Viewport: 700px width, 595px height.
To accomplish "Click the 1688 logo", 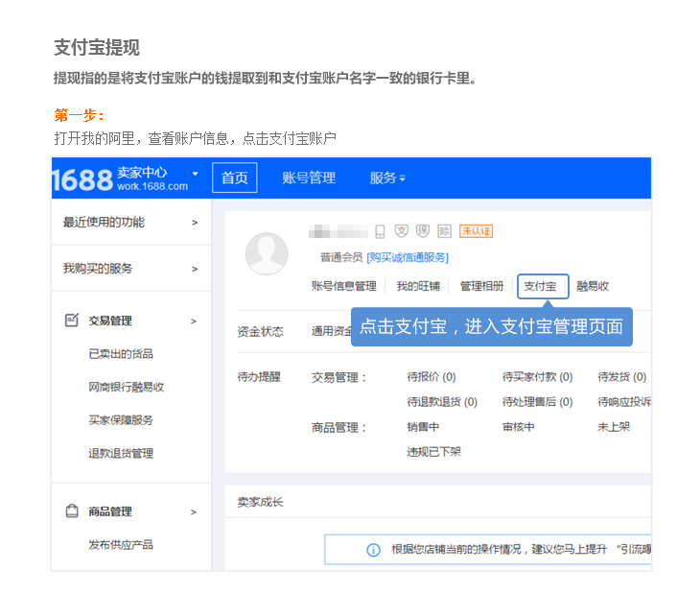I will tap(83, 180).
